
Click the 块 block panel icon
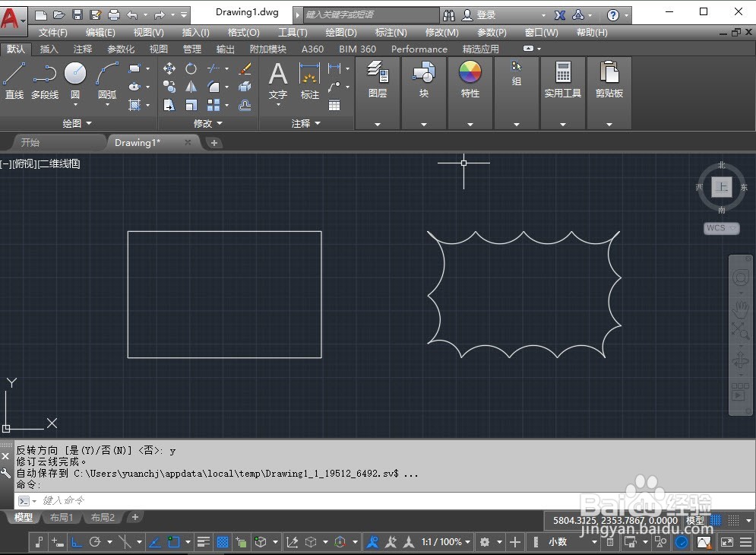(x=424, y=80)
